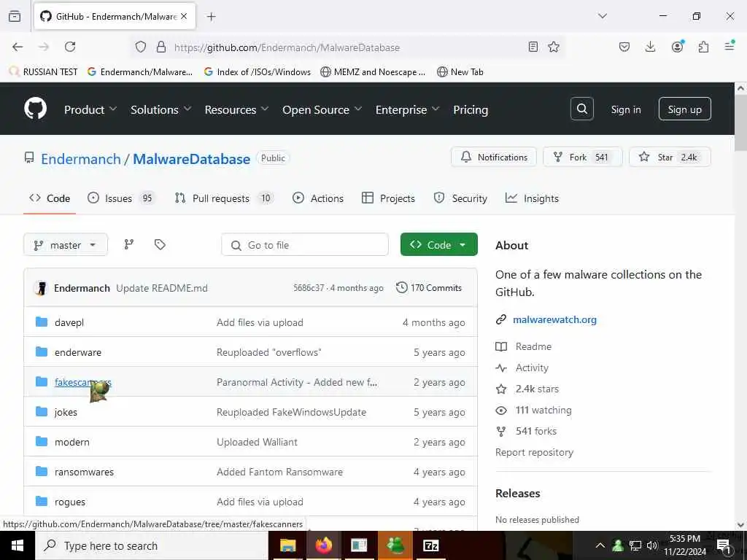Open a new tab with plus button
Screen dimensions: 747x560
click(211, 17)
